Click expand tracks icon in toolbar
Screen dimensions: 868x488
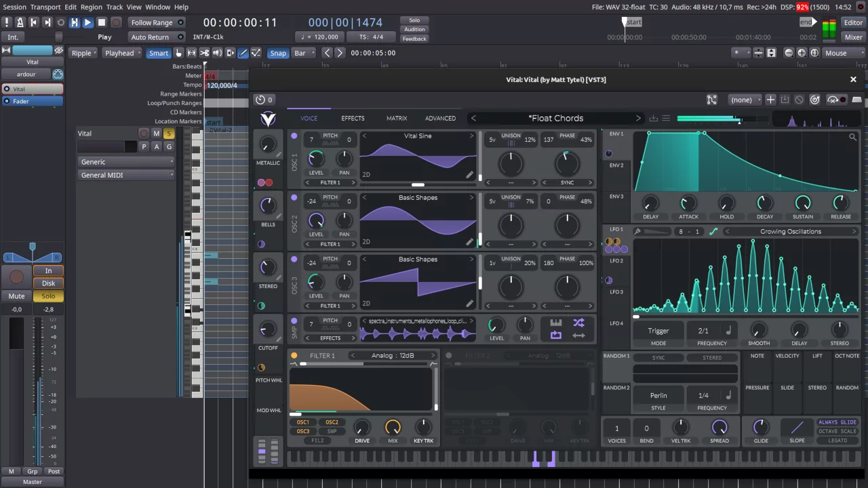tap(771, 53)
